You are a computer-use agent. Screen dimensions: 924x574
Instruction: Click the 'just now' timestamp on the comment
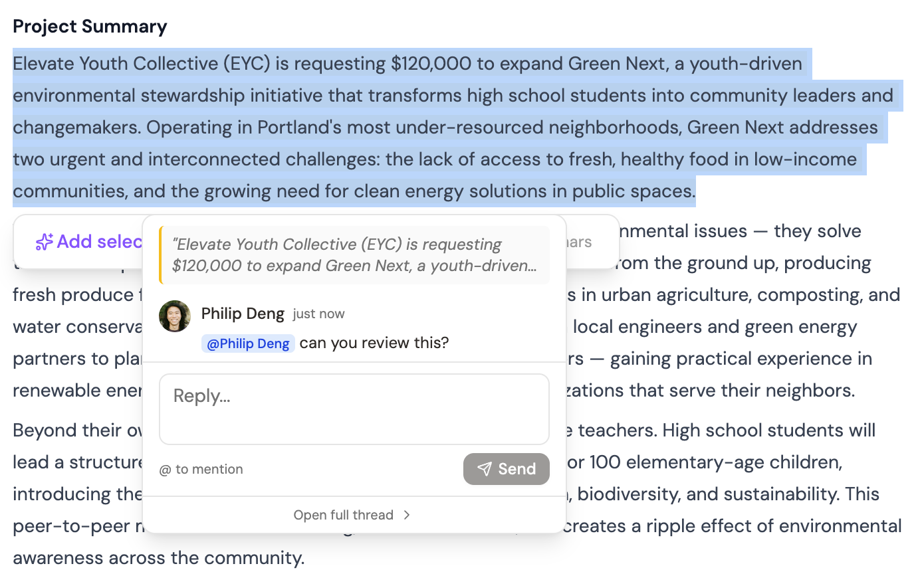[318, 314]
